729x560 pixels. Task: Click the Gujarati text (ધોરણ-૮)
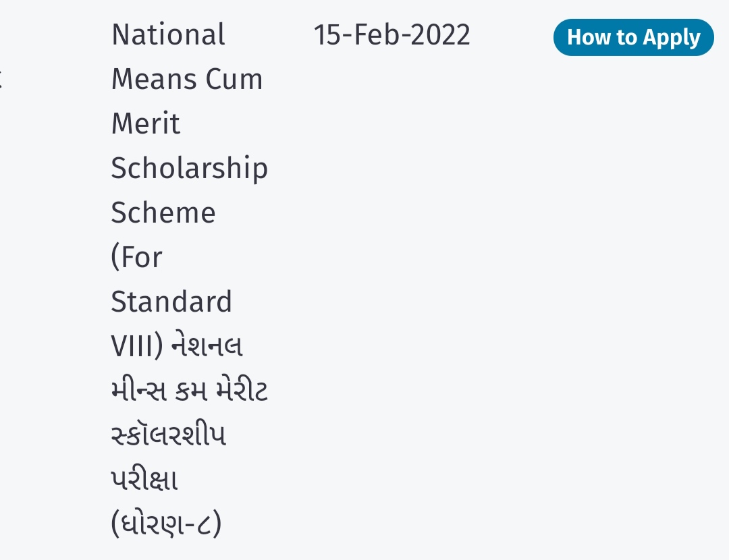pyautogui.click(x=166, y=525)
